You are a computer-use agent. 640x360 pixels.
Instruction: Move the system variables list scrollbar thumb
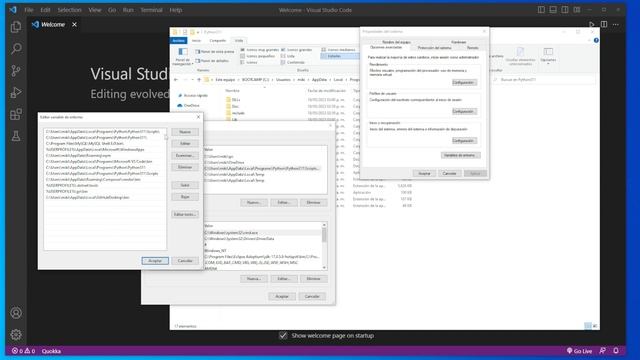324,235
